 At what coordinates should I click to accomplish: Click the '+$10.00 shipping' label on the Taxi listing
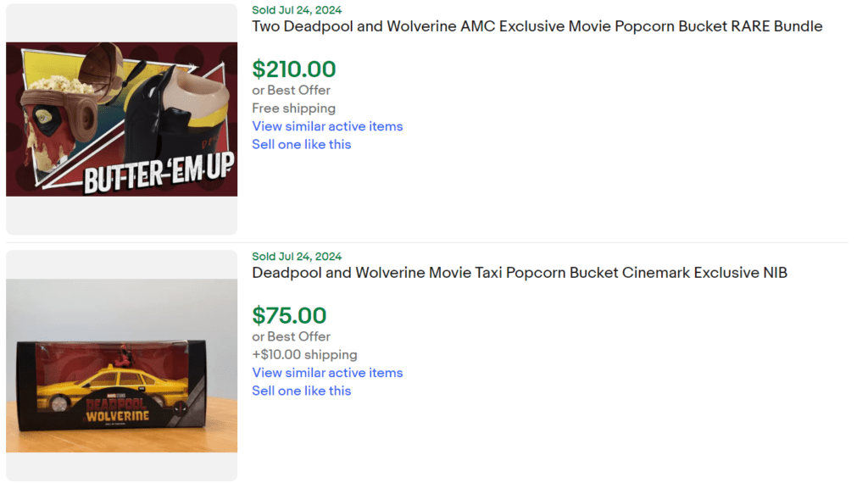point(305,354)
